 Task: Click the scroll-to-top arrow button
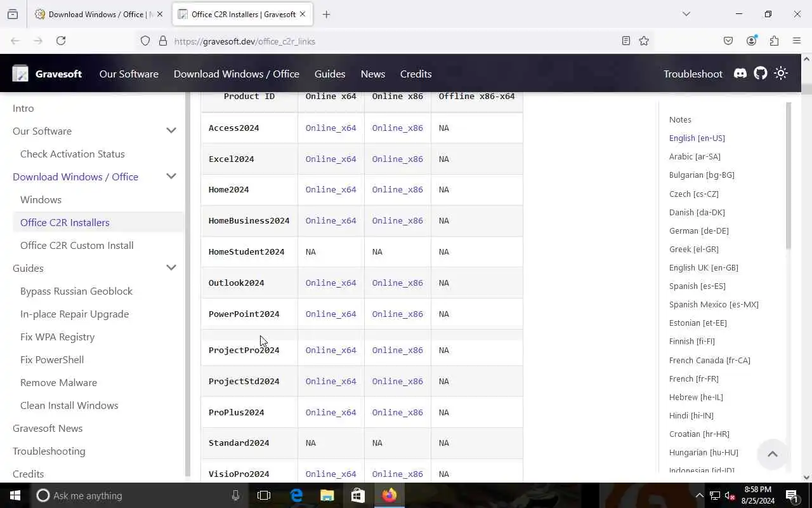point(772,454)
